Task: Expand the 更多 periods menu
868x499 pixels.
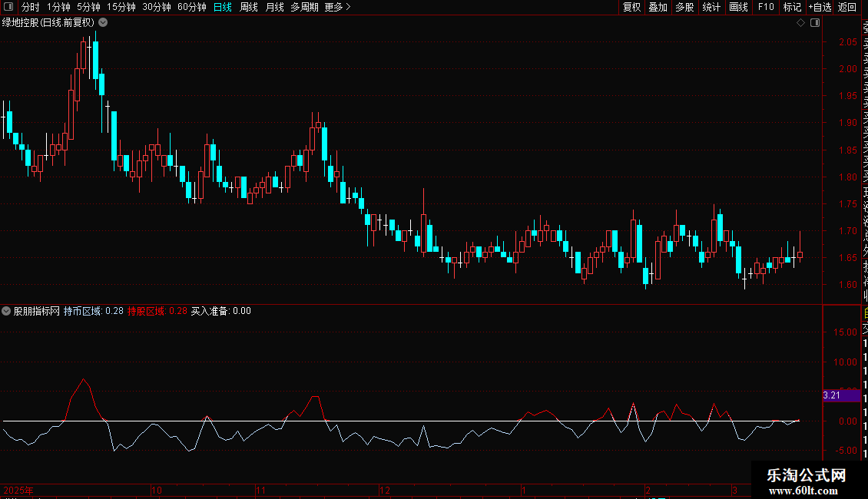Action: [338, 7]
